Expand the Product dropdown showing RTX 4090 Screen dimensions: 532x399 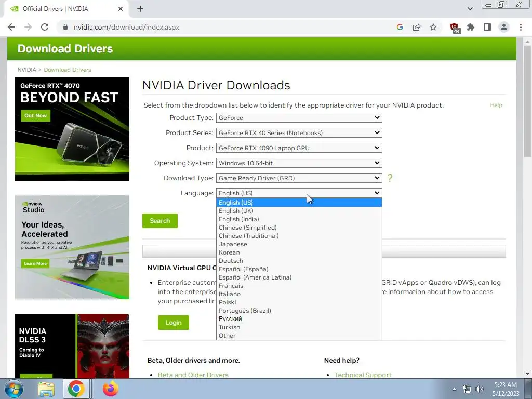coord(299,148)
